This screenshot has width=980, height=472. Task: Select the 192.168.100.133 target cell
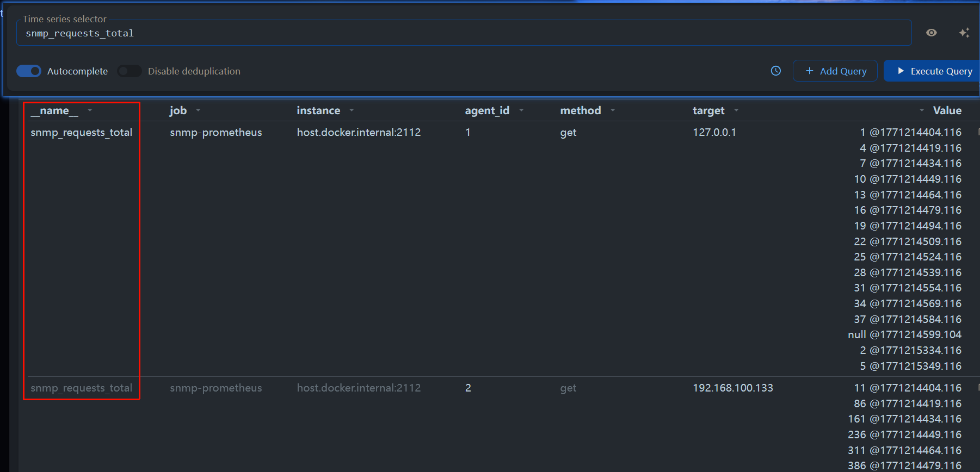pos(732,388)
